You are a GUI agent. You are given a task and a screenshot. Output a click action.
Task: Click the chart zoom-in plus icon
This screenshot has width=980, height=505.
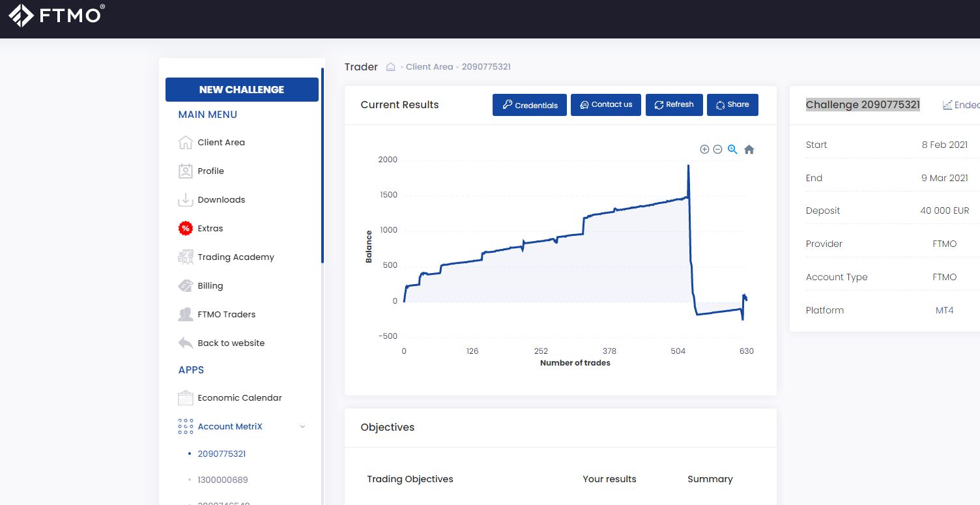click(704, 149)
